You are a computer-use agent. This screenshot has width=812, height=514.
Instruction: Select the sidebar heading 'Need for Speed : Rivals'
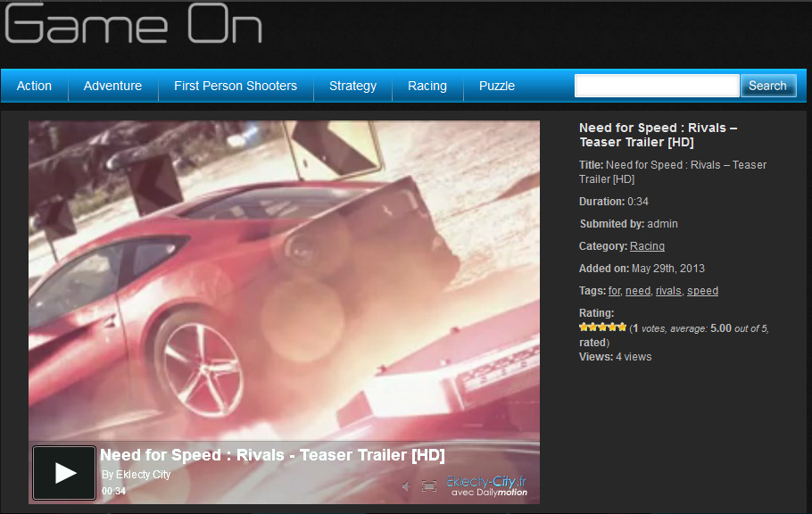point(659,135)
